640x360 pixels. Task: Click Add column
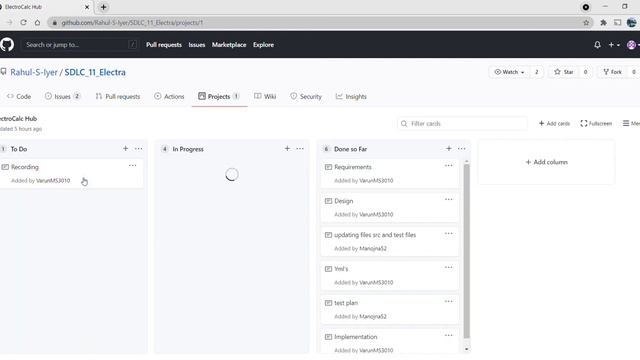tap(546, 162)
